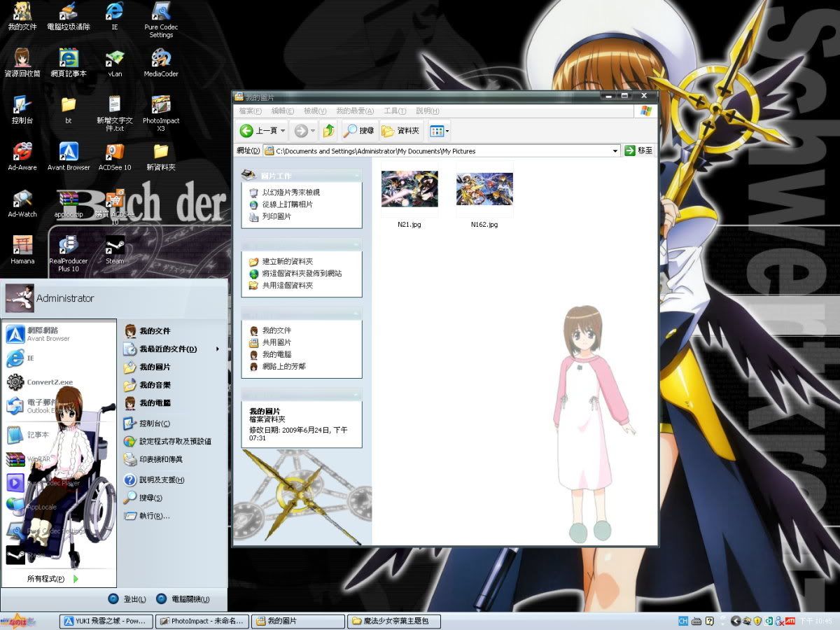Switch to PhotoImpact taskbar button
840x630 pixels.
pos(202,621)
